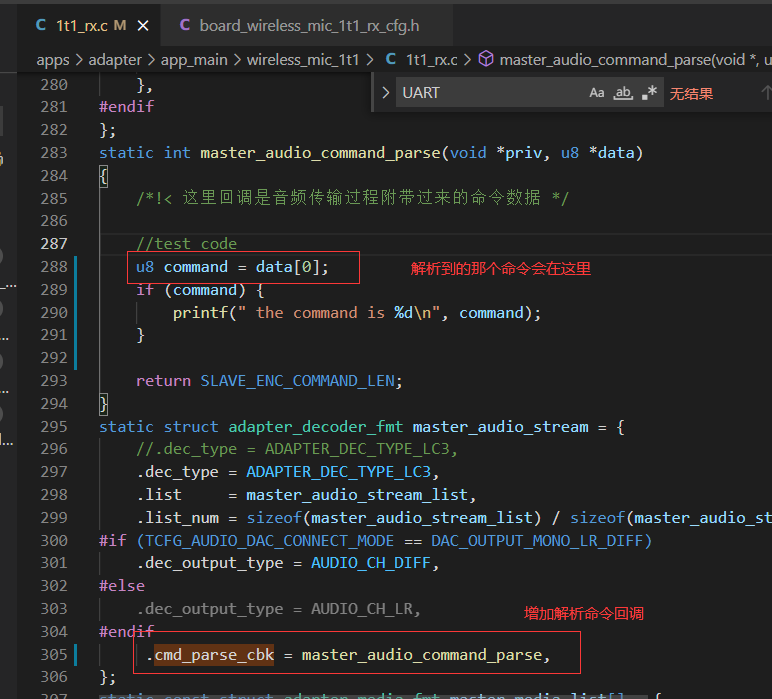Click the C file icon on 1t1_rx.c tab

41,25
